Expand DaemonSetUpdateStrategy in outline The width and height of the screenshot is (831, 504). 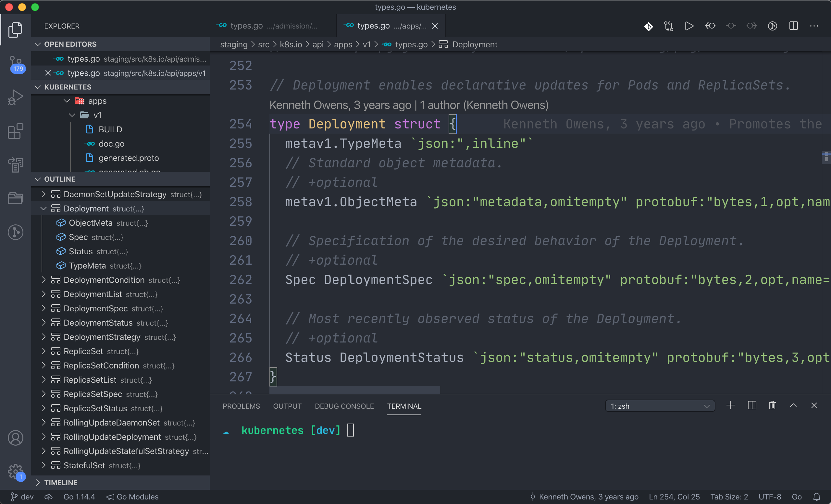pos(43,194)
